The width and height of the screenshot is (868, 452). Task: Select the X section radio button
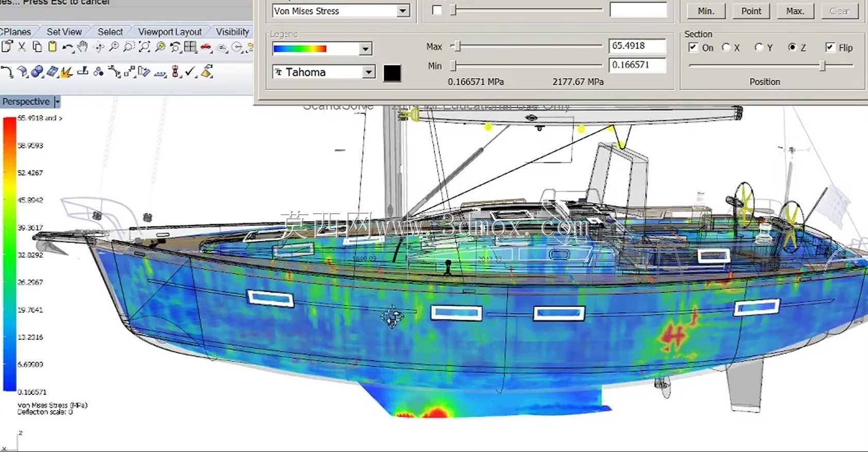click(726, 47)
